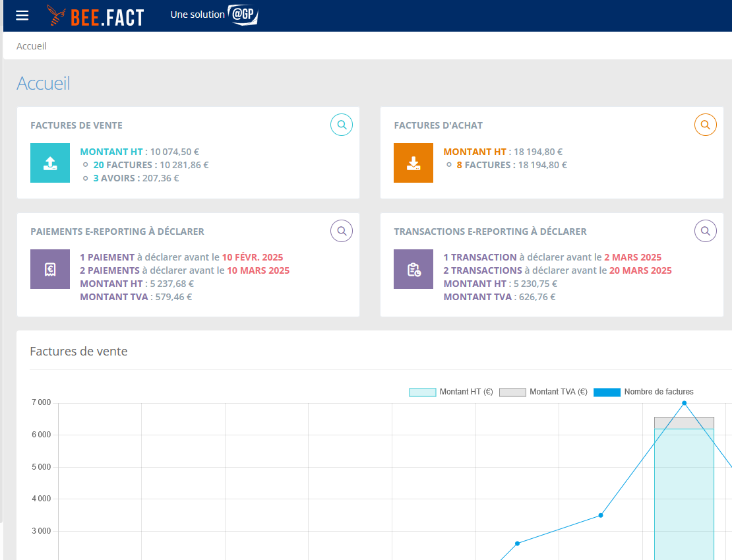Toggle Montant TVA (€) legend series
This screenshot has height=560, width=732.
543,392
